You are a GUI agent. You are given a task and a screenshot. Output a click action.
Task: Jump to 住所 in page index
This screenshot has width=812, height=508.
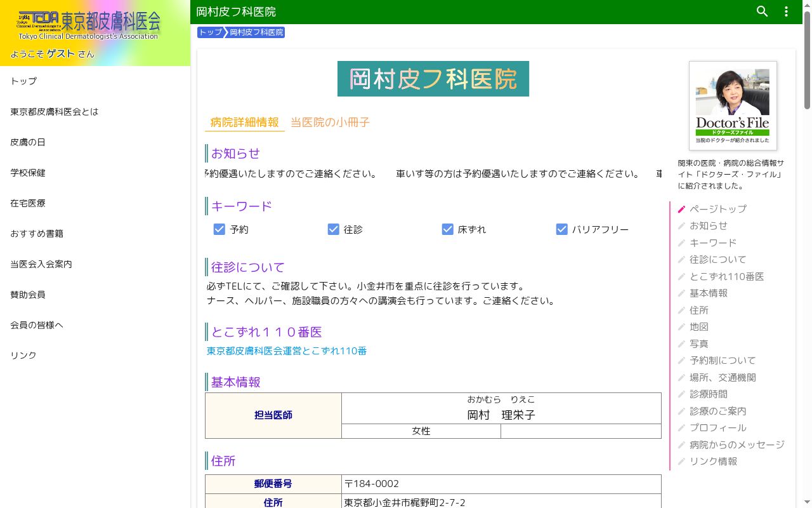[699, 311]
